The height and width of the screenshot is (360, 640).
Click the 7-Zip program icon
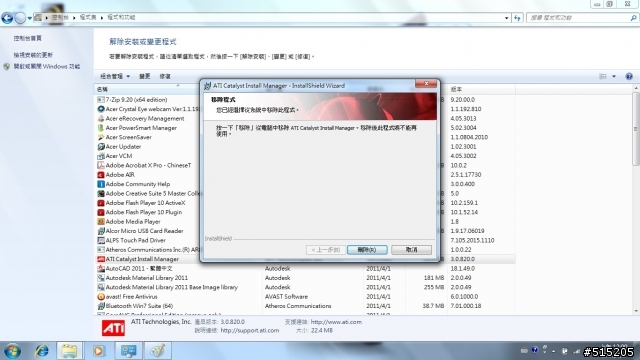tap(101, 100)
